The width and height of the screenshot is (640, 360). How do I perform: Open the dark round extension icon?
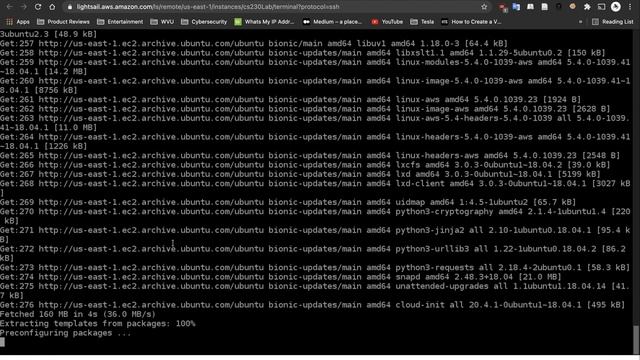pyautogui.click(x=559, y=7)
